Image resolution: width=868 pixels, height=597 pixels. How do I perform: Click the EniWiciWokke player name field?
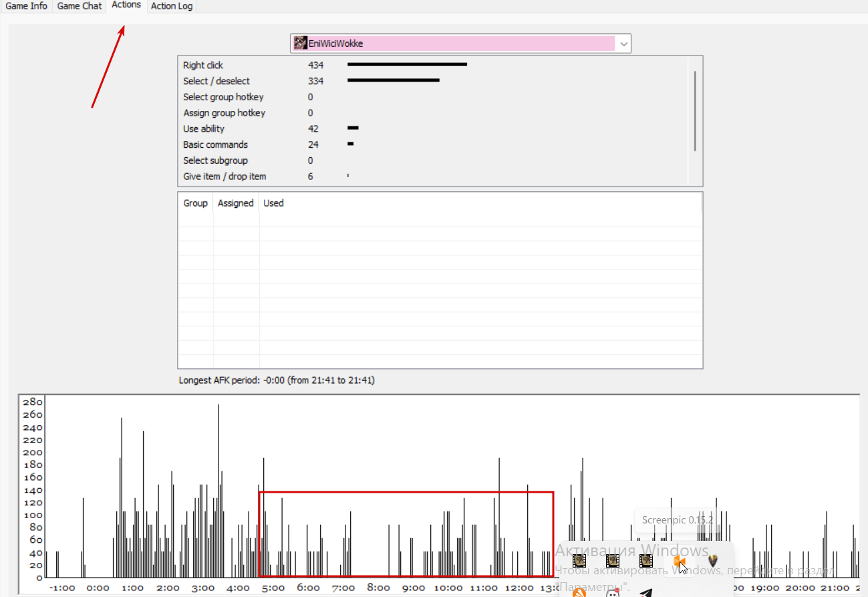[461, 43]
